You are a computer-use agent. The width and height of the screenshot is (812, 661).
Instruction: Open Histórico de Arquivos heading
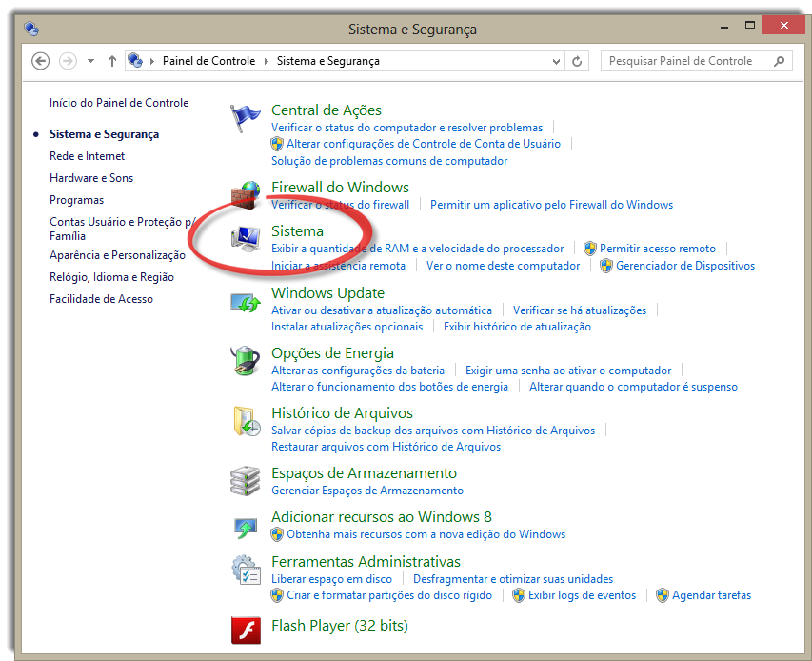(342, 413)
